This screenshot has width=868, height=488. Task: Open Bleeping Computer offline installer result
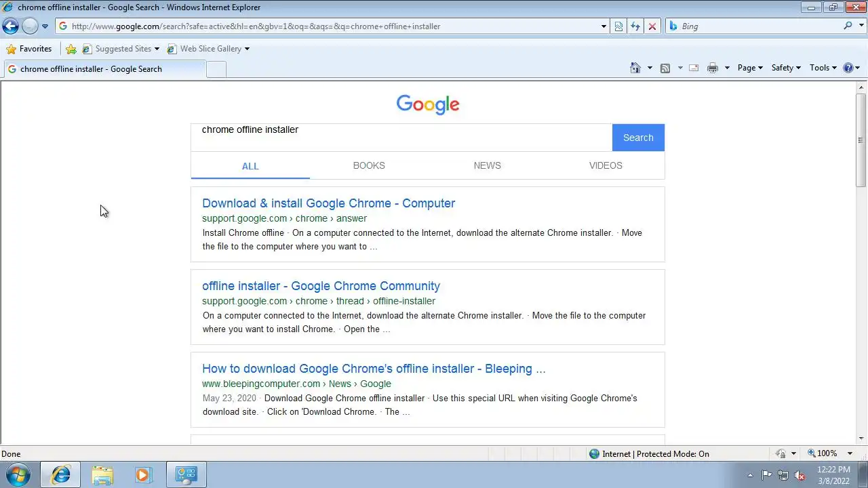(x=374, y=369)
